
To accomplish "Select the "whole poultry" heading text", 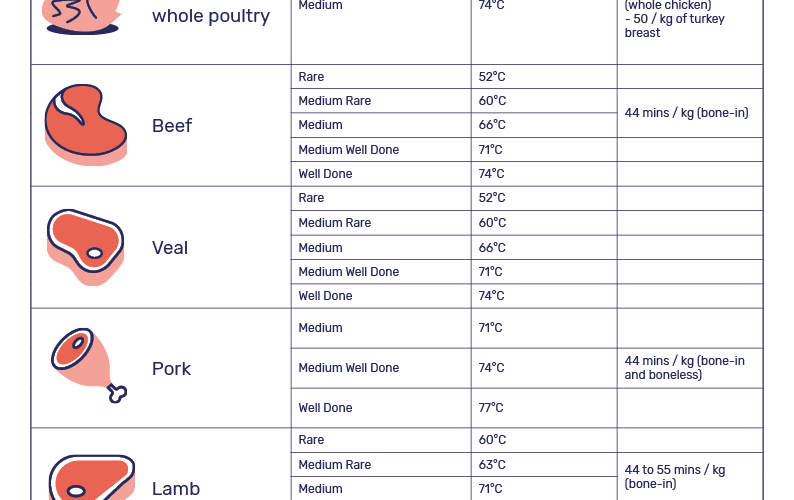I will pyautogui.click(x=211, y=16).
